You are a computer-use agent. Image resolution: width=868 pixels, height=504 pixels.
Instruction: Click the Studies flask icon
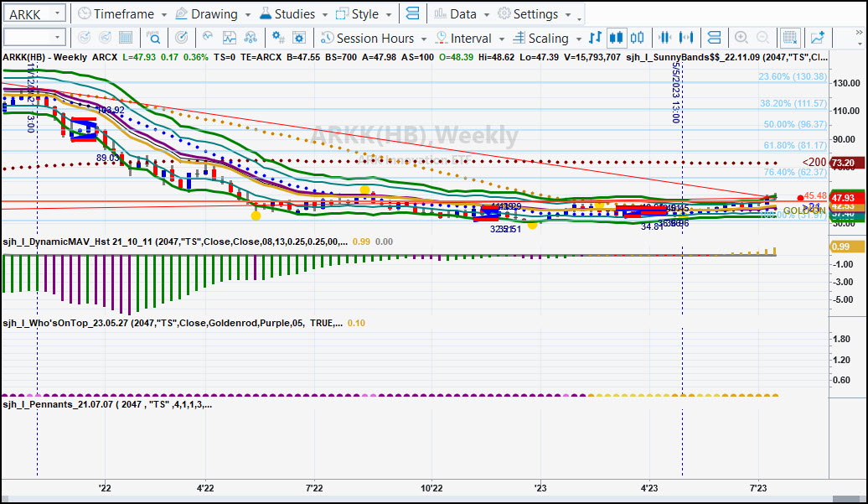(266, 14)
